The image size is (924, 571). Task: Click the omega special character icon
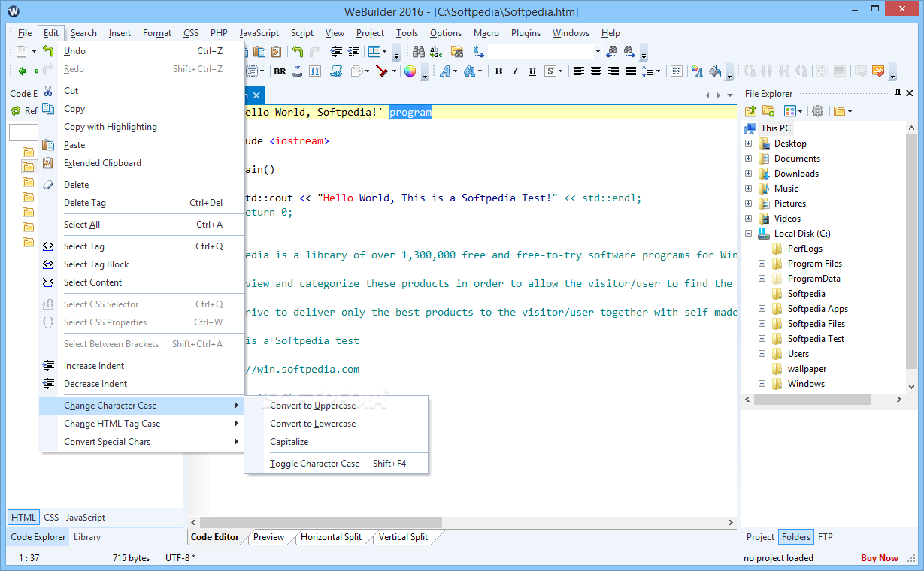(315, 71)
